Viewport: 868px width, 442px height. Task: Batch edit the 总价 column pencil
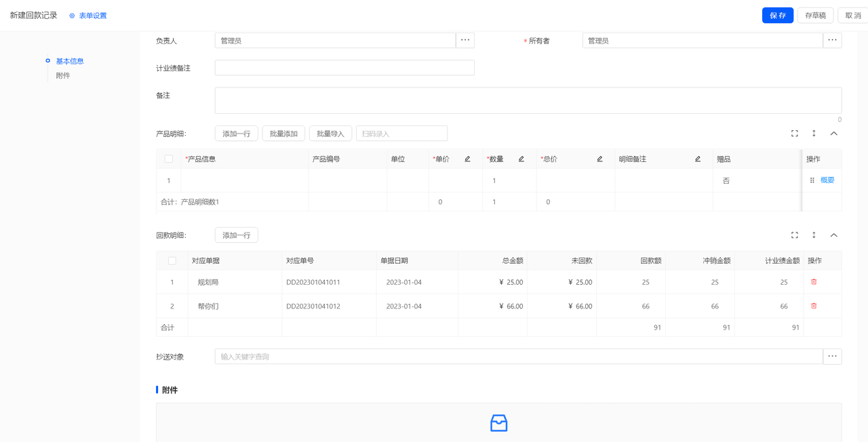(x=599, y=159)
